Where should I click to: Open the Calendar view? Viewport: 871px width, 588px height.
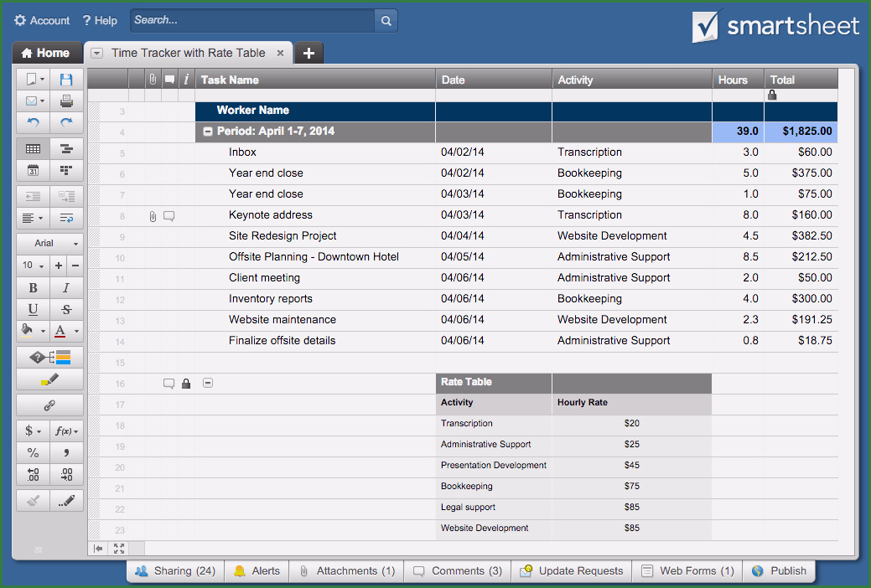coord(33,170)
